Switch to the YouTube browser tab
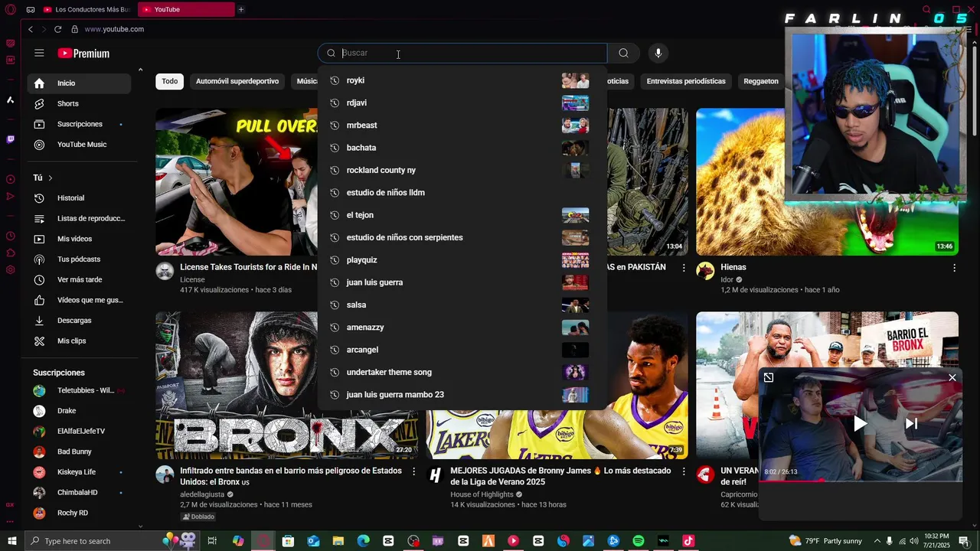 [186, 9]
